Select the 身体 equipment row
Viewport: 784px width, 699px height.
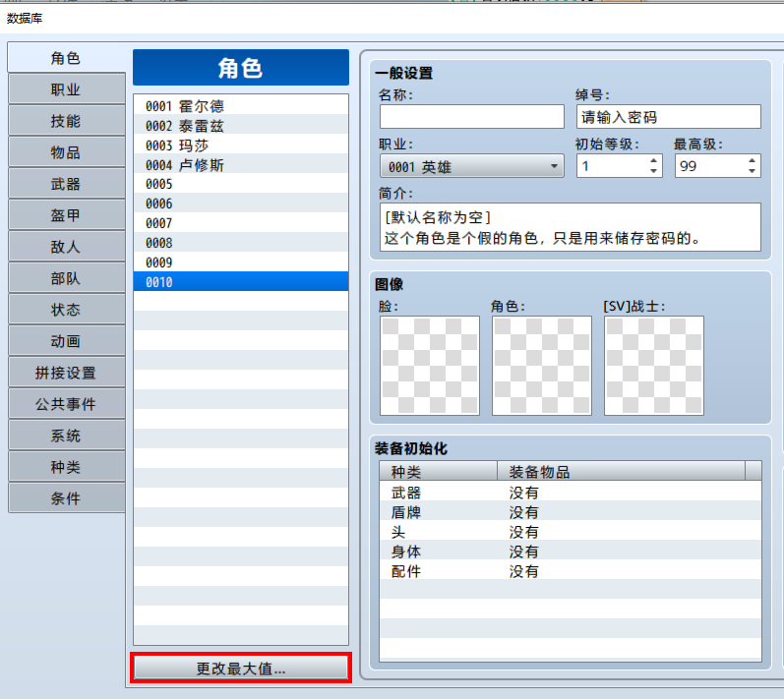click(570, 552)
